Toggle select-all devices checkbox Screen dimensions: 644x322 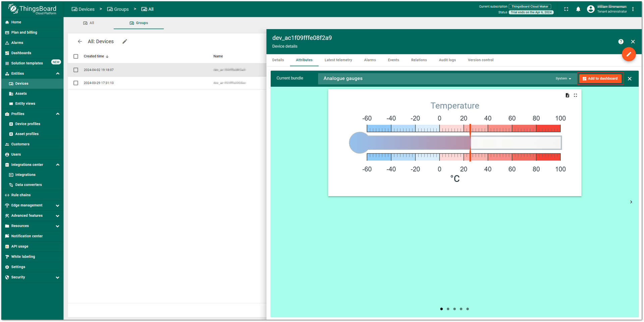76,56
